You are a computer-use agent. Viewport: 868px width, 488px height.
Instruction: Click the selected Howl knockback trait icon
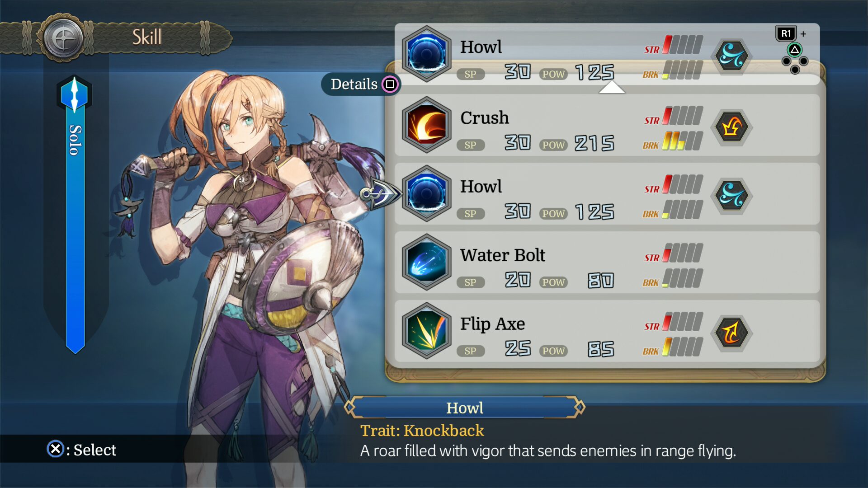[x=731, y=196]
